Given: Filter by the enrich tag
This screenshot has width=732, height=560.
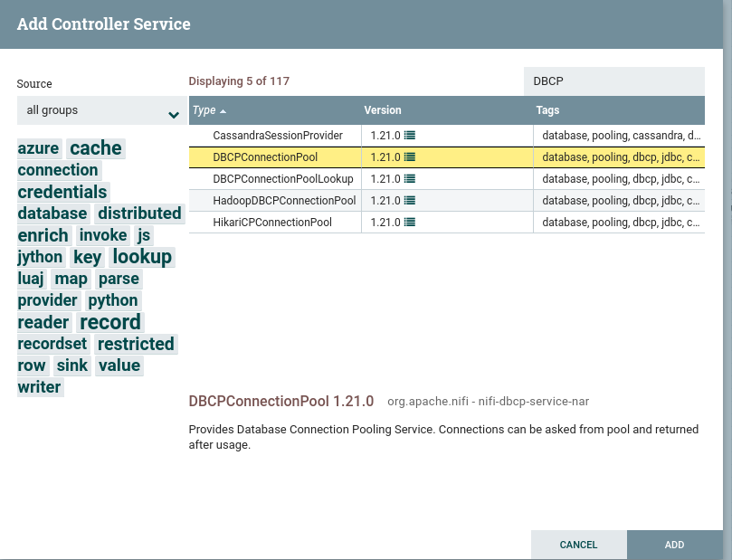Looking at the screenshot, I should point(43,235).
